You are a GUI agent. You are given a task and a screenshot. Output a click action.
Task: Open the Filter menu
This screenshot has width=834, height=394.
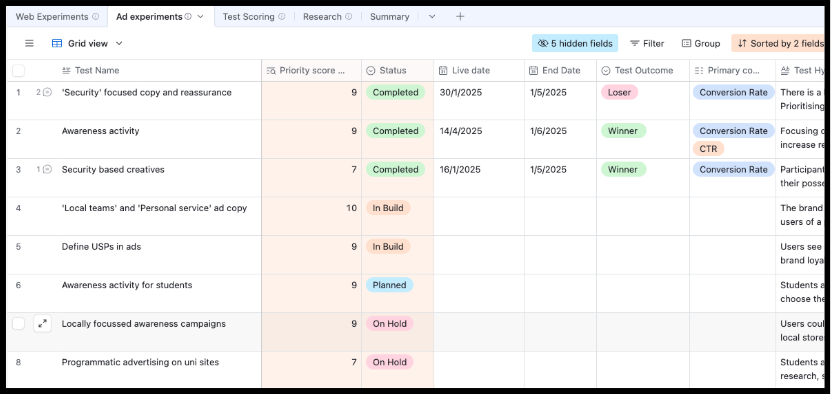pyautogui.click(x=647, y=44)
